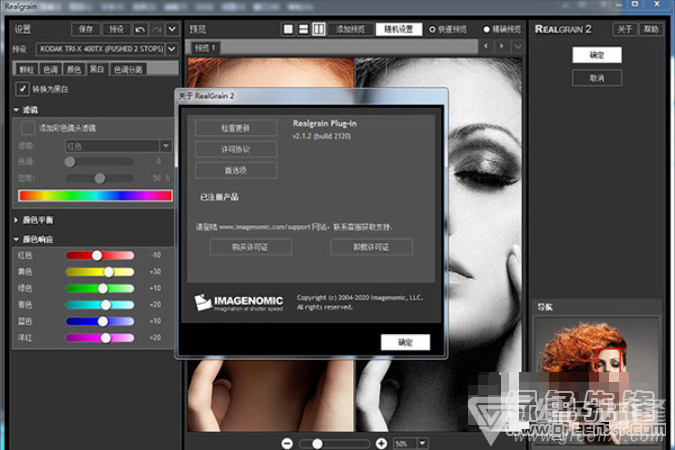Click the zoom in plus icon
This screenshot has height=450, width=675.
tap(381, 444)
